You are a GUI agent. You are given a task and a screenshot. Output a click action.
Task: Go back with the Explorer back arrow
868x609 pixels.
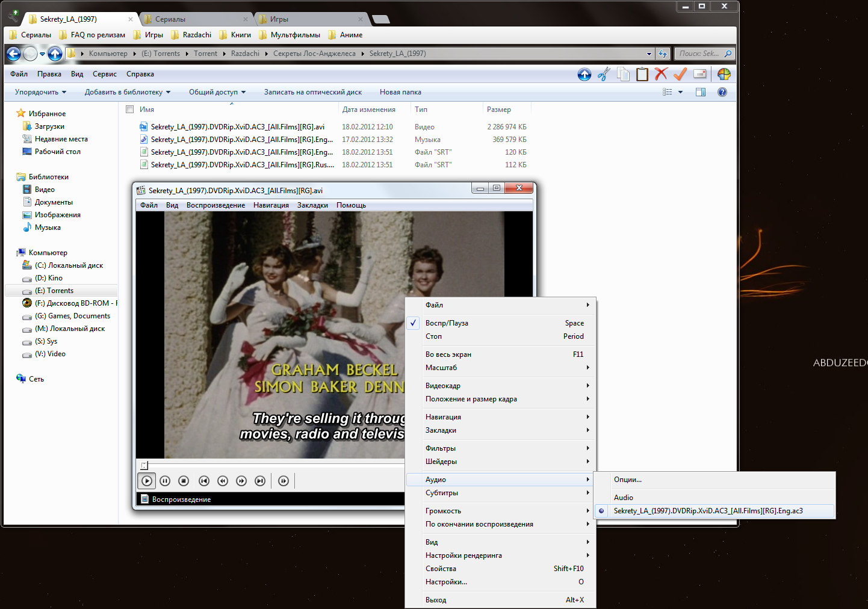(13, 54)
